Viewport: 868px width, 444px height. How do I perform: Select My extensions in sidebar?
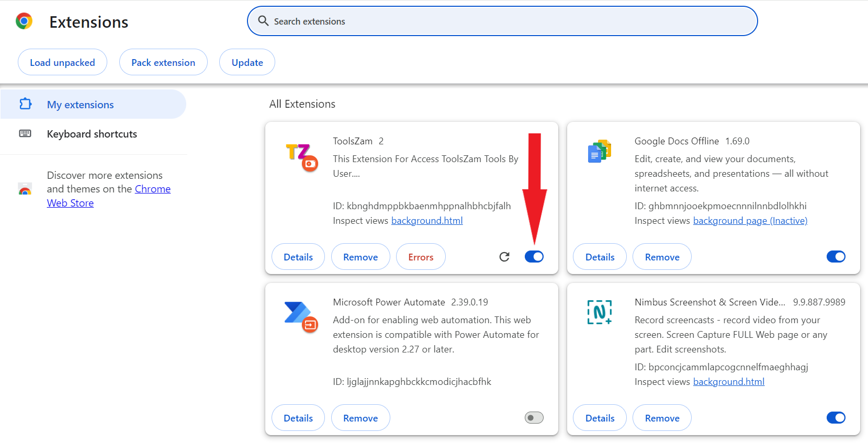(x=80, y=105)
